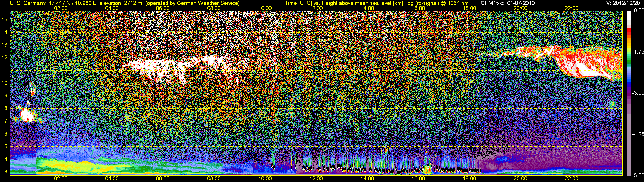Click the 'log (rc-signal) @ 1064 nm' label
Screen dimensions: 644x182
pyautogui.click(x=437, y=3)
